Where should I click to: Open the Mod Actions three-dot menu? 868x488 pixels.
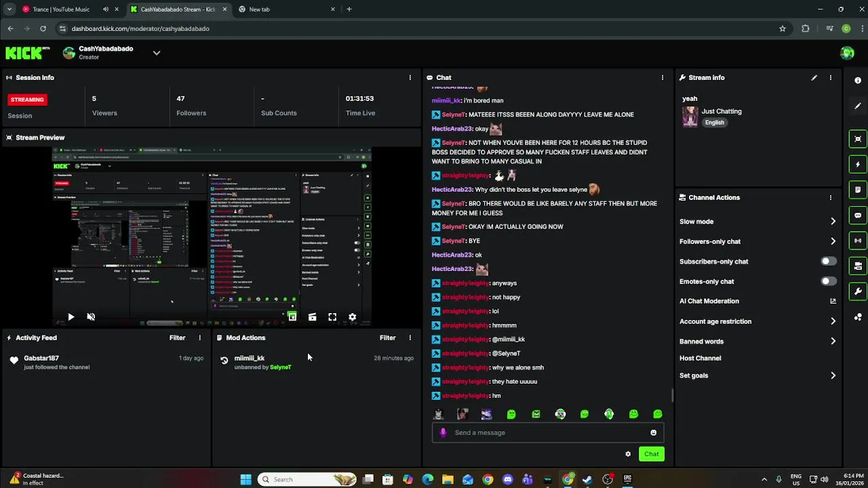410,338
